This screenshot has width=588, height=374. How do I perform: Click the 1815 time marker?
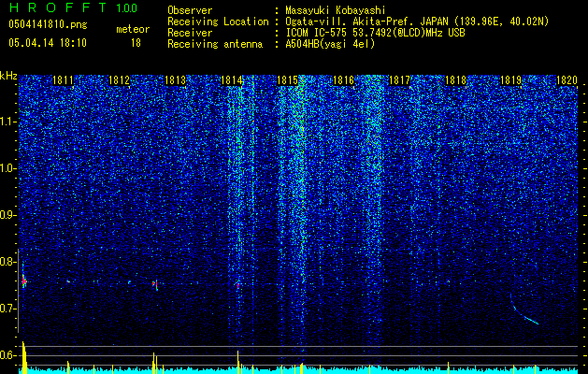[287, 80]
